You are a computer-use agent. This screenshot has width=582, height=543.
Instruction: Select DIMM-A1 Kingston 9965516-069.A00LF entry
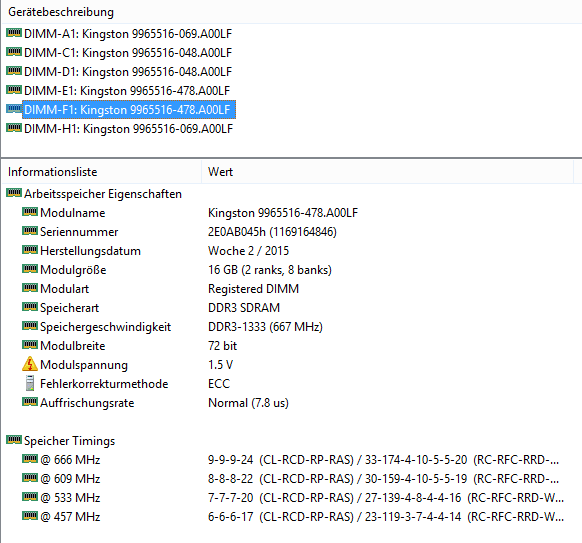(128, 34)
